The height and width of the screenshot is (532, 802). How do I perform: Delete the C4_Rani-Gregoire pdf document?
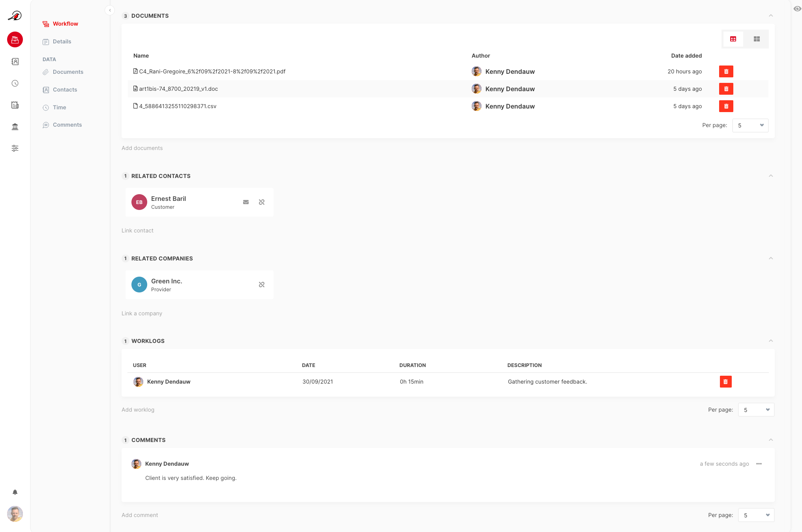[726, 71]
